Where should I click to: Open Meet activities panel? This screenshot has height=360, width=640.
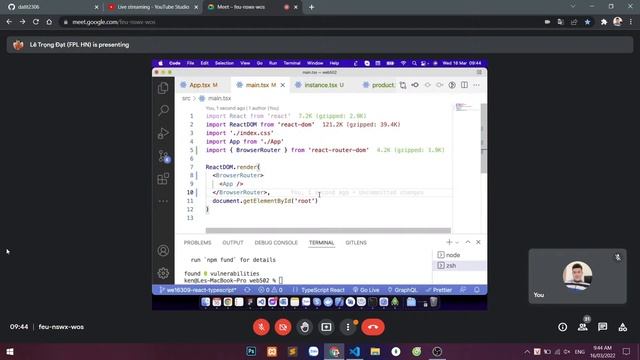pos(622,327)
